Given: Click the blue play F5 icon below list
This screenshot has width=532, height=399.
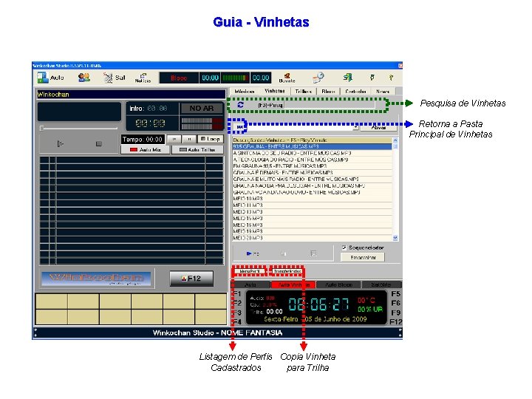Looking at the screenshot, I should [x=253, y=253].
